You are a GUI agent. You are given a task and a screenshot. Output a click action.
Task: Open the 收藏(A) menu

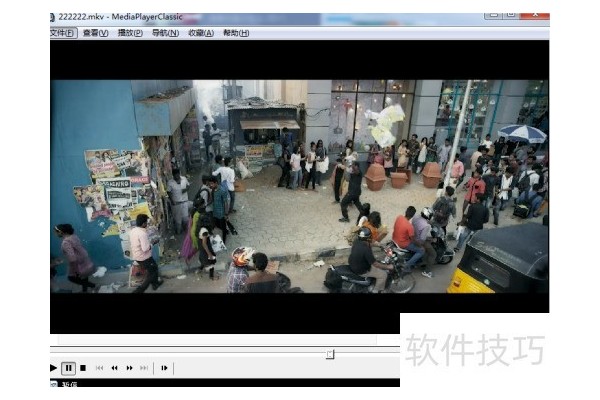point(201,33)
